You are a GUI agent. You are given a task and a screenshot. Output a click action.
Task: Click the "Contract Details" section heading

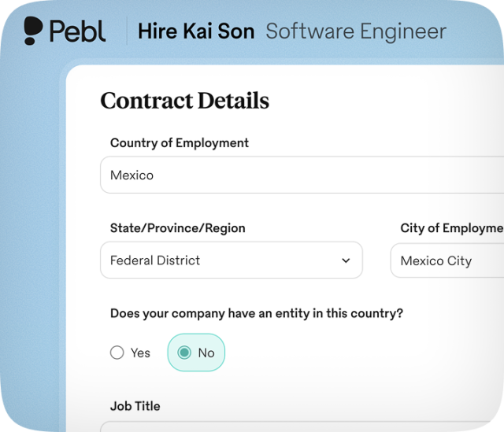[185, 101]
